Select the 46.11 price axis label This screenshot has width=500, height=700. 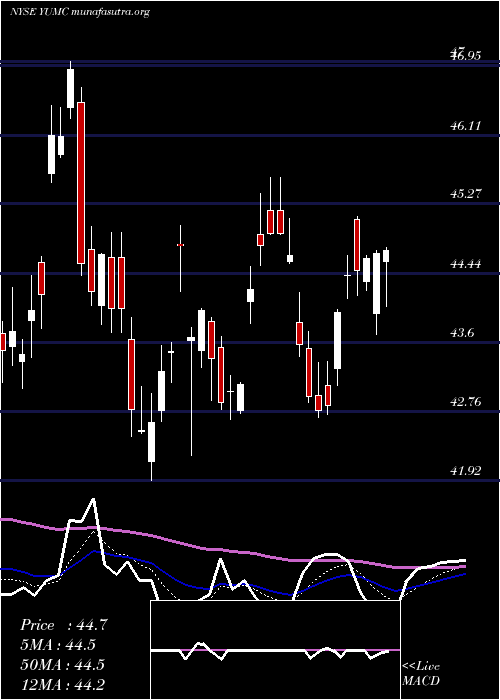(466, 126)
